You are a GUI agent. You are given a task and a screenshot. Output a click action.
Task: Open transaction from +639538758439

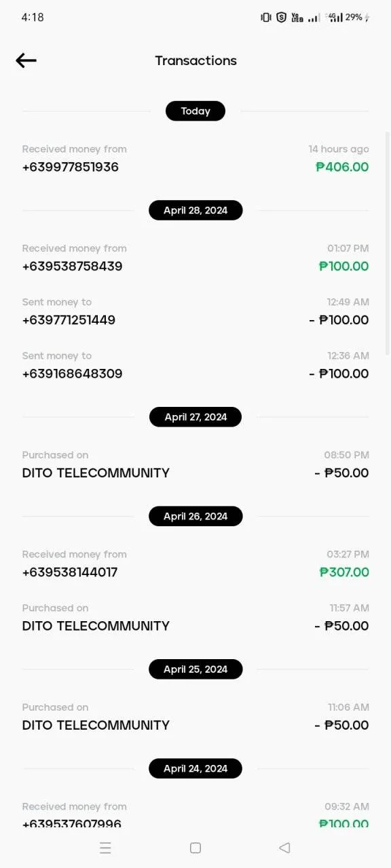195,258
